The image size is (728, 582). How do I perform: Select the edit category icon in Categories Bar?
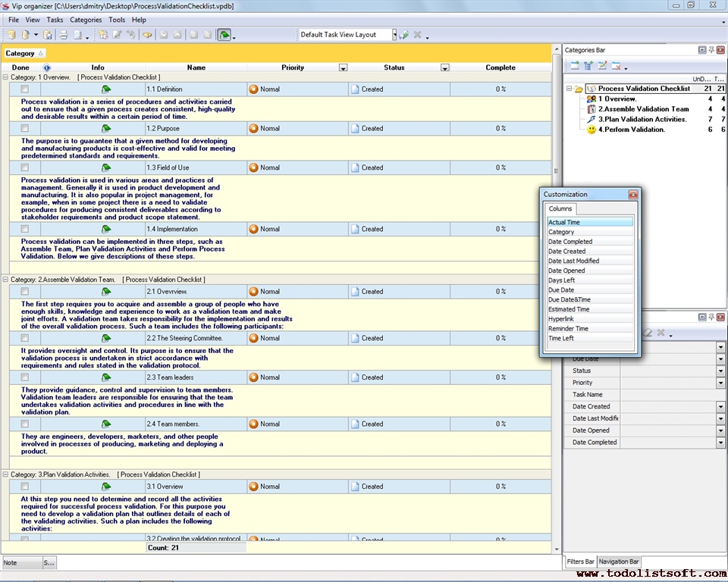[x=602, y=66]
